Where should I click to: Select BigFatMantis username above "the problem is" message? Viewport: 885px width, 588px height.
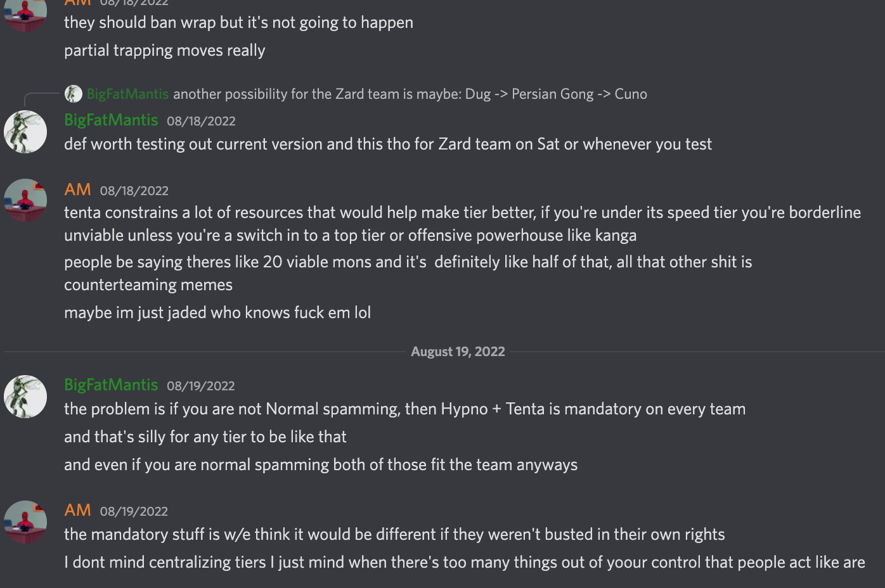click(x=111, y=385)
